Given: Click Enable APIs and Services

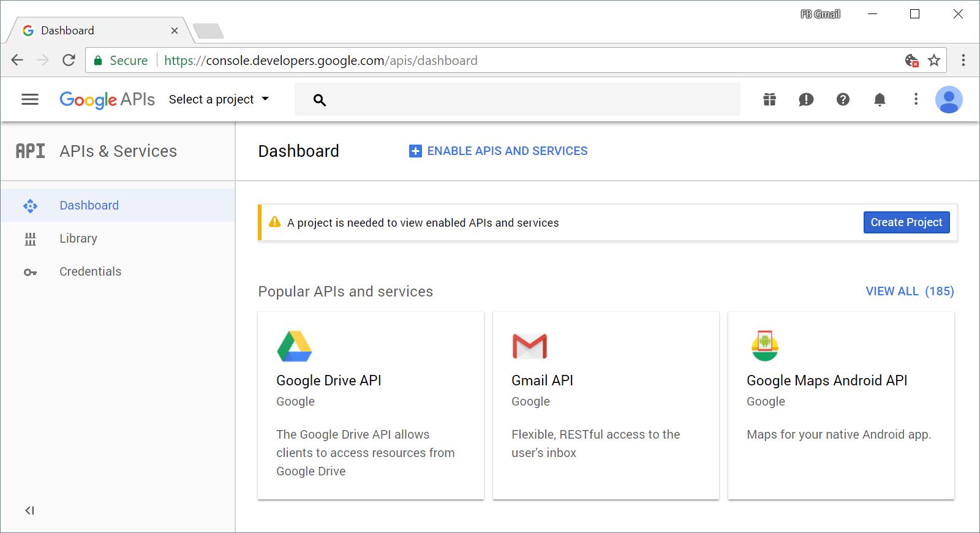Looking at the screenshot, I should (498, 151).
